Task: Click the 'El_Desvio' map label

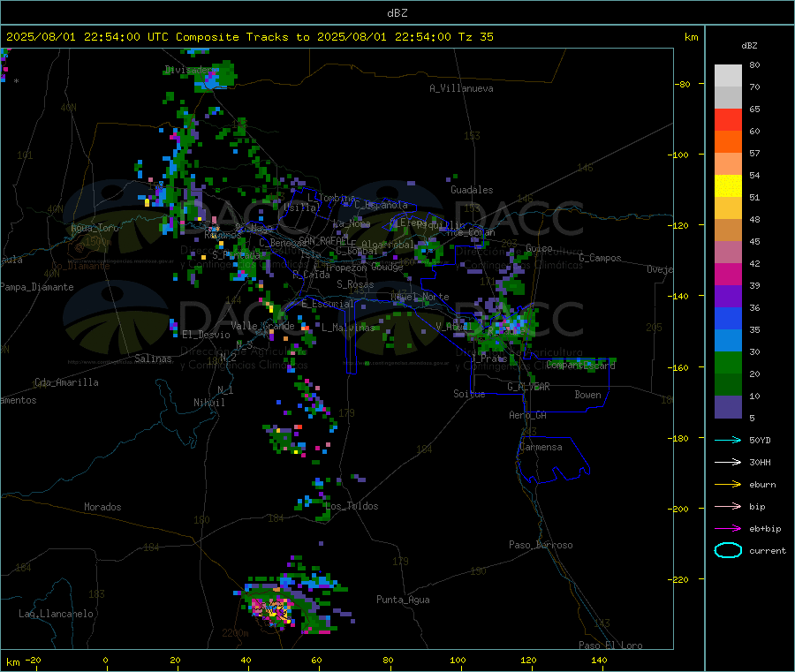Action: (206, 335)
